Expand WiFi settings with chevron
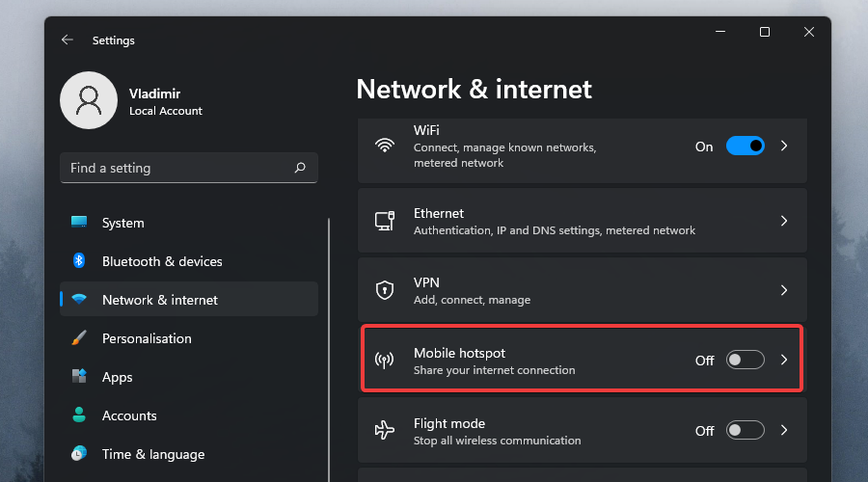Viewport: 868px width, 482px height. coord(784,147)
